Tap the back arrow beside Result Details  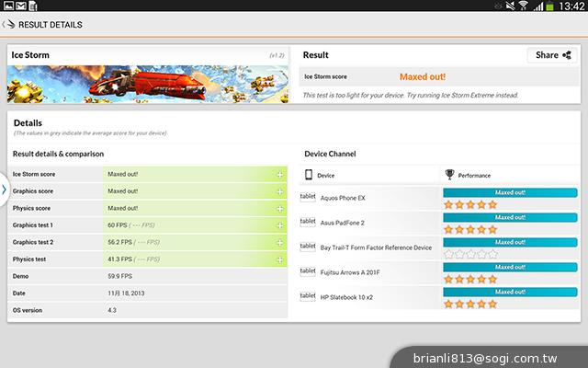click(x=8, y=25)
